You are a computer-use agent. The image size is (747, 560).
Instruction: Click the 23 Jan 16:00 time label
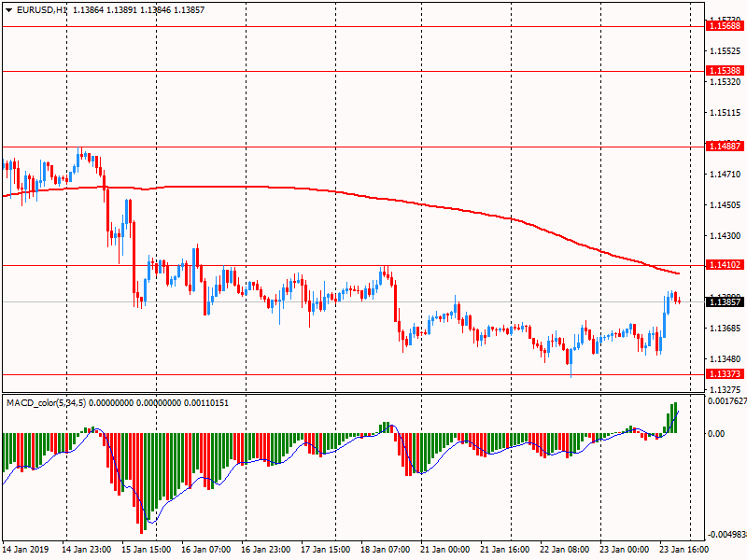[684, 550]
